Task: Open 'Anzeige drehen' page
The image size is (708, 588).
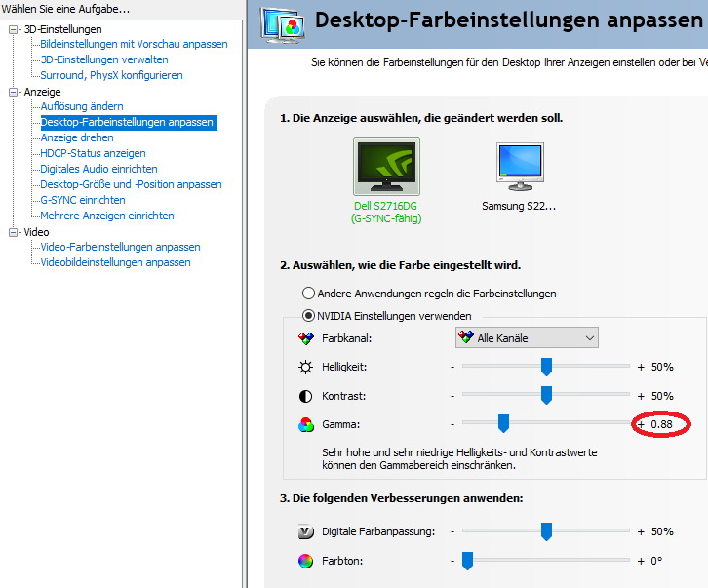Action: point(77,137)
